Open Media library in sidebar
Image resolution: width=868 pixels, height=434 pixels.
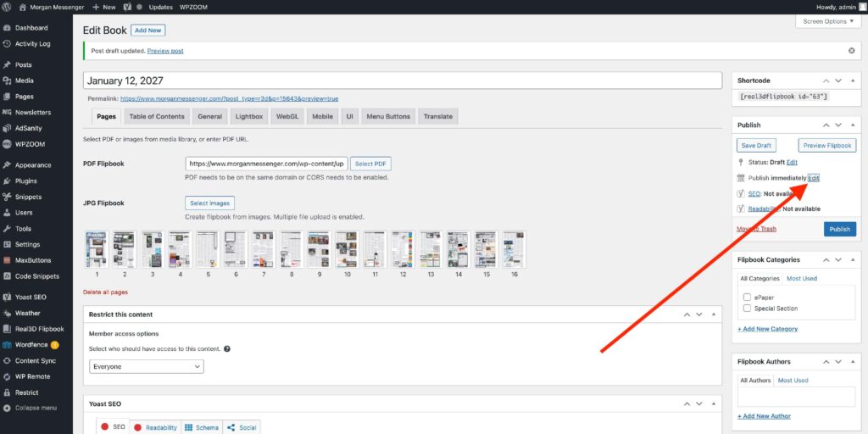coord(25,81)
